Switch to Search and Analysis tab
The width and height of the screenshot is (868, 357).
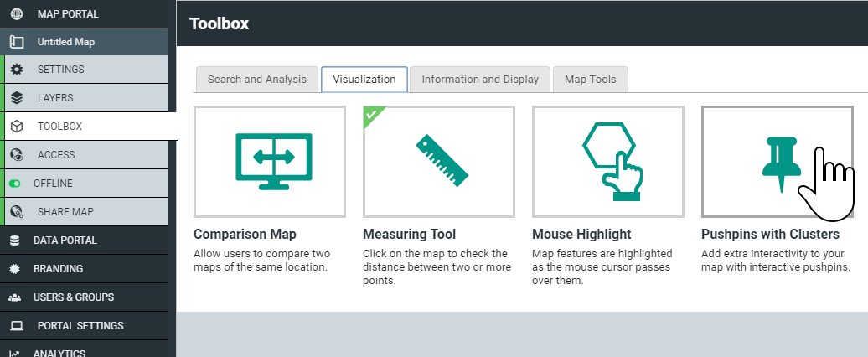tap(257, 79)
